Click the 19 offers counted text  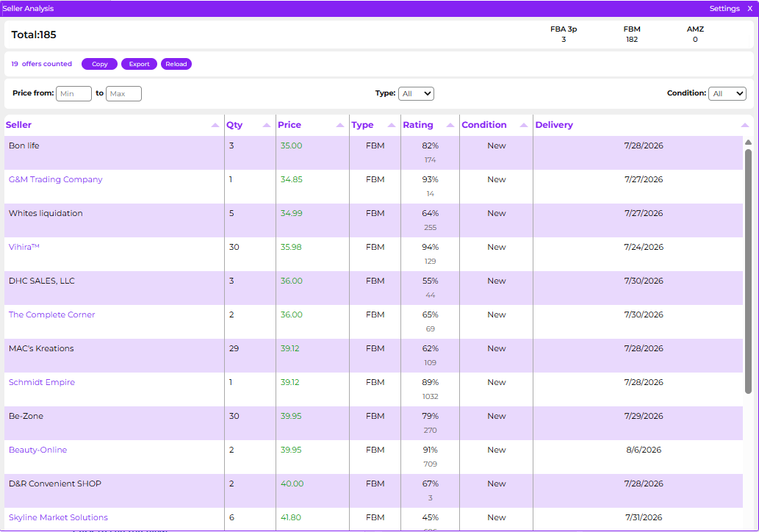[42, 64]
